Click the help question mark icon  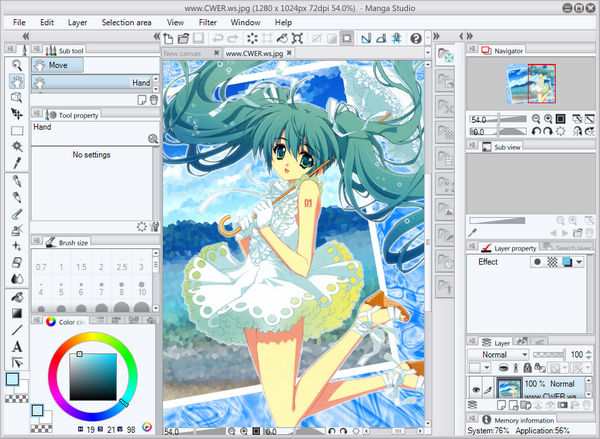pos(416,38)
